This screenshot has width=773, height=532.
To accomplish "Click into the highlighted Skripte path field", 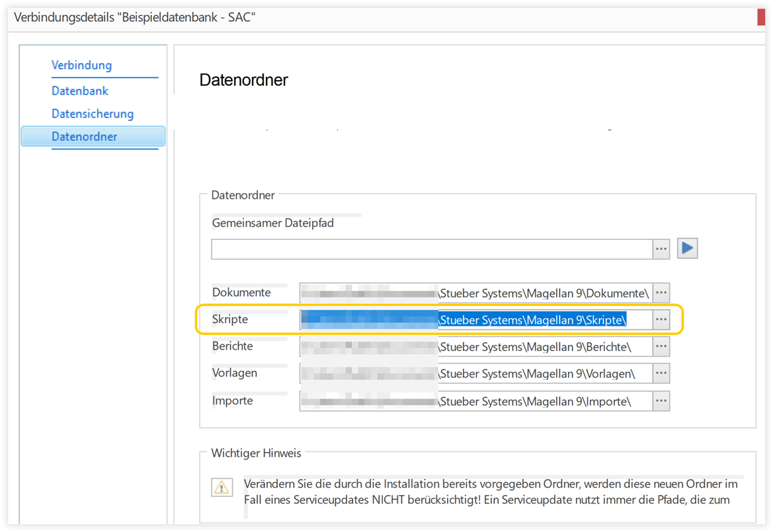I will 476,320.
